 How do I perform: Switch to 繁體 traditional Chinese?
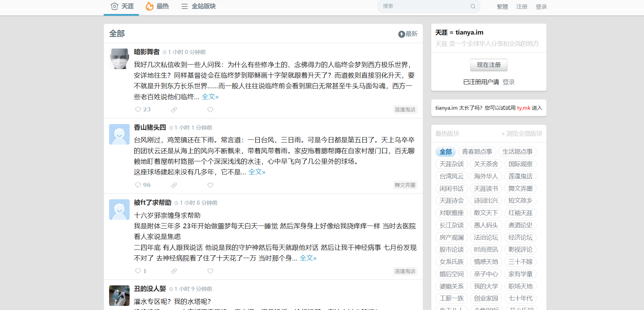tap(502, 7)
